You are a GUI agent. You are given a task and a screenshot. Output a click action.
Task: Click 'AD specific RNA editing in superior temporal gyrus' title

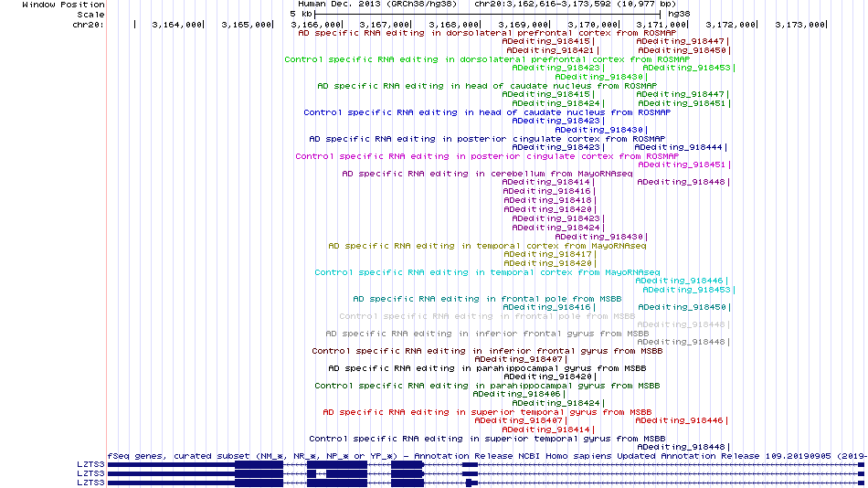point(487,412)
